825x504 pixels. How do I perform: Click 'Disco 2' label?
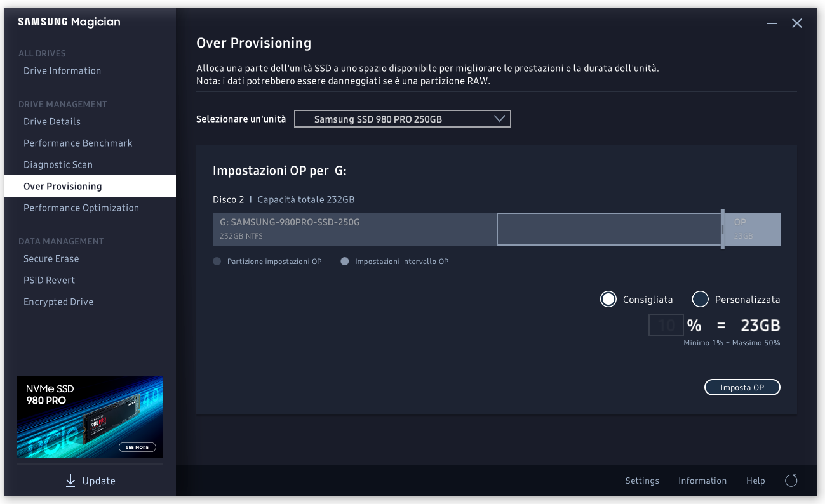pos(229,199)
